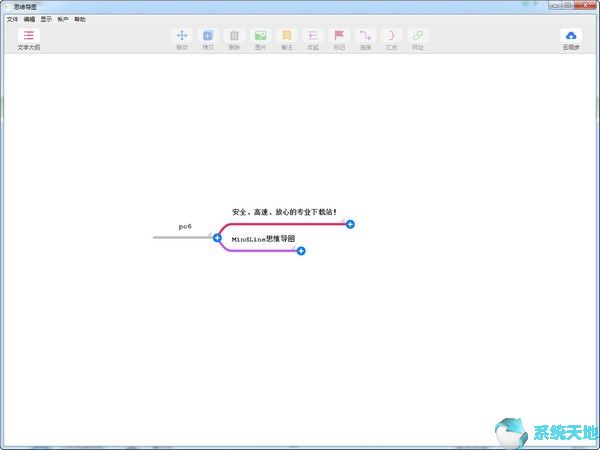600x450 pixels.
Task: Maximize the 思维导图 window
Action: pos(568,5)
